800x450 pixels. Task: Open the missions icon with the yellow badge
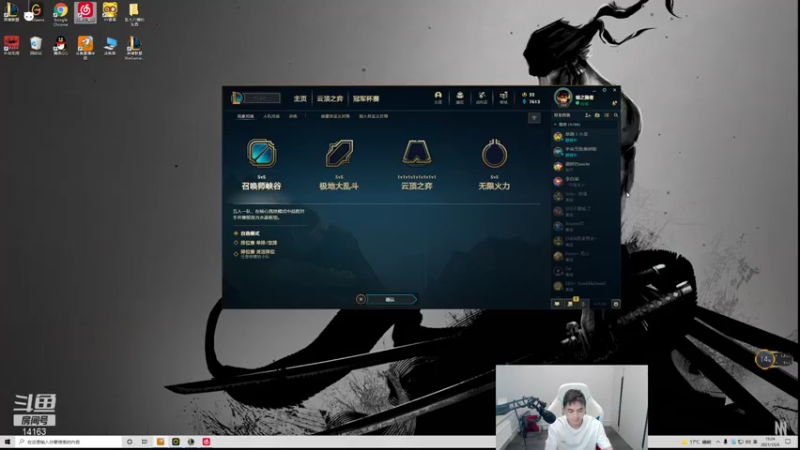click(x=570, y=304)
